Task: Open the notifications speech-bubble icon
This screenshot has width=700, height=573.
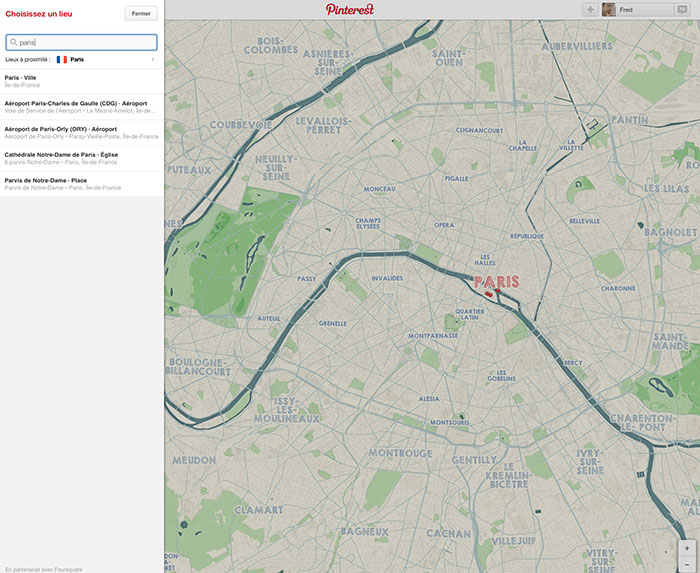Action: click(682, 9)
